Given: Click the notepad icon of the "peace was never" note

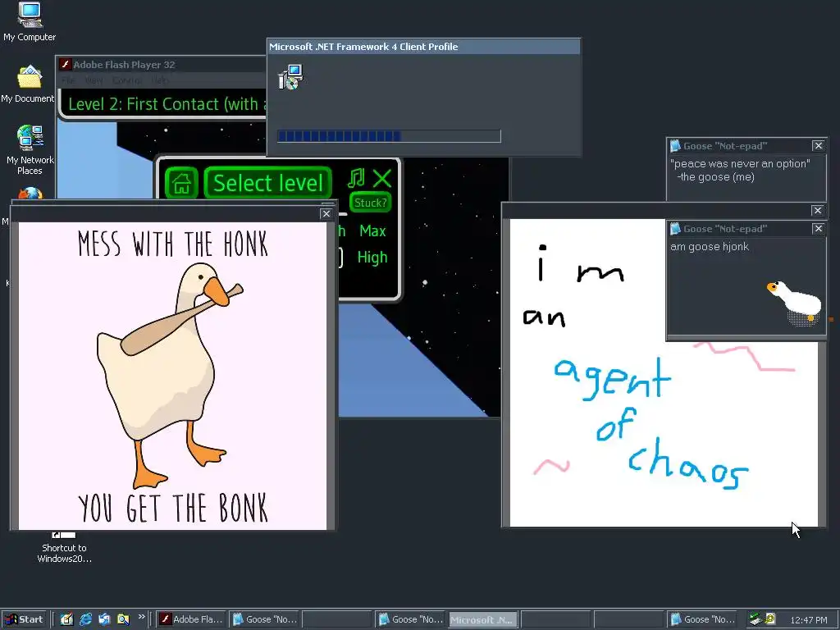Looking at the screenshot, I should (x=676, y=146).
